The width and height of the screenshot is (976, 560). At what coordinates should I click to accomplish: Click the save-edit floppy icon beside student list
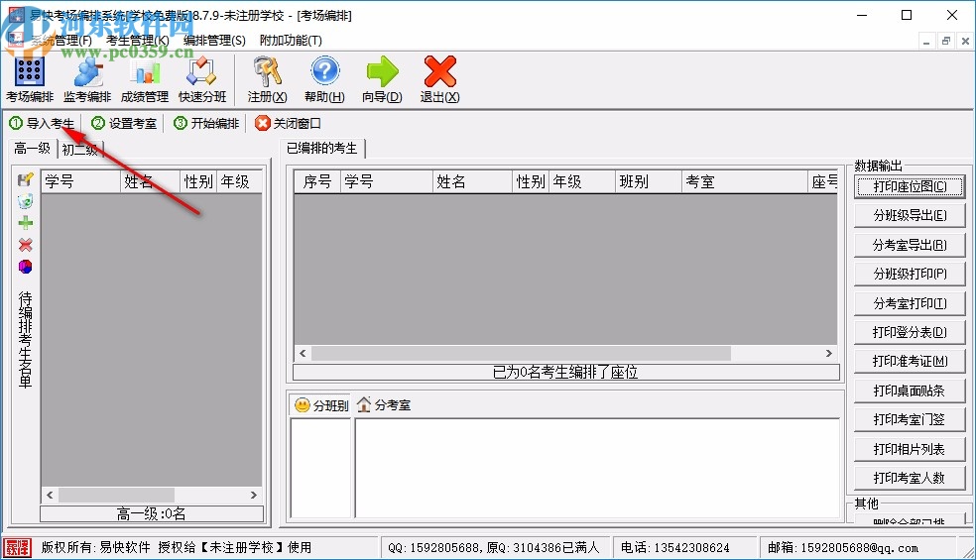pyautogui.click(x=25, y=179)
